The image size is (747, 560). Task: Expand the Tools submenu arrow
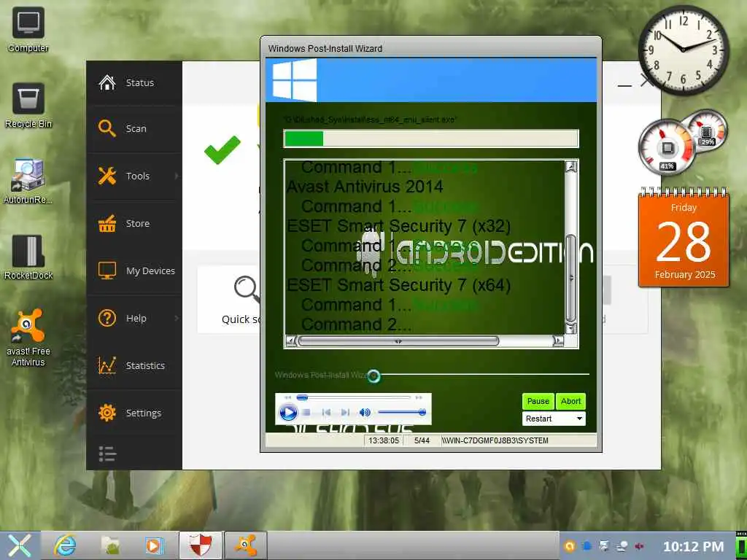click(x=177, y=176)
